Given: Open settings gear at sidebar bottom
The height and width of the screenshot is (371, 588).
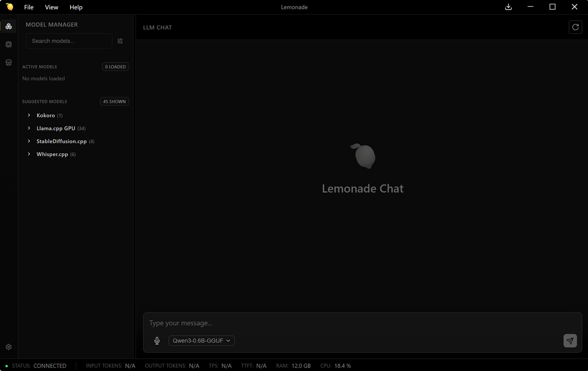Looking at the screenshot, I should (x=9, y=347).
